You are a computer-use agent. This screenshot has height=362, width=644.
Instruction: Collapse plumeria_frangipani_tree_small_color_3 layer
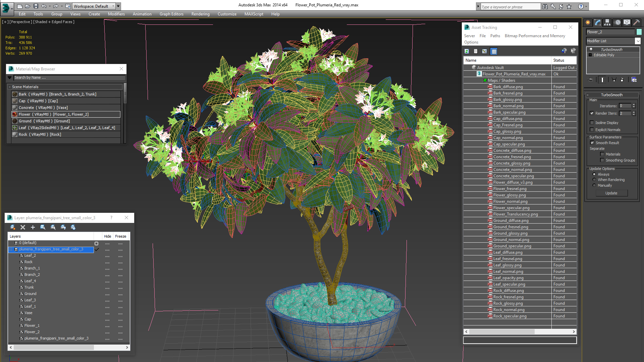11,249
